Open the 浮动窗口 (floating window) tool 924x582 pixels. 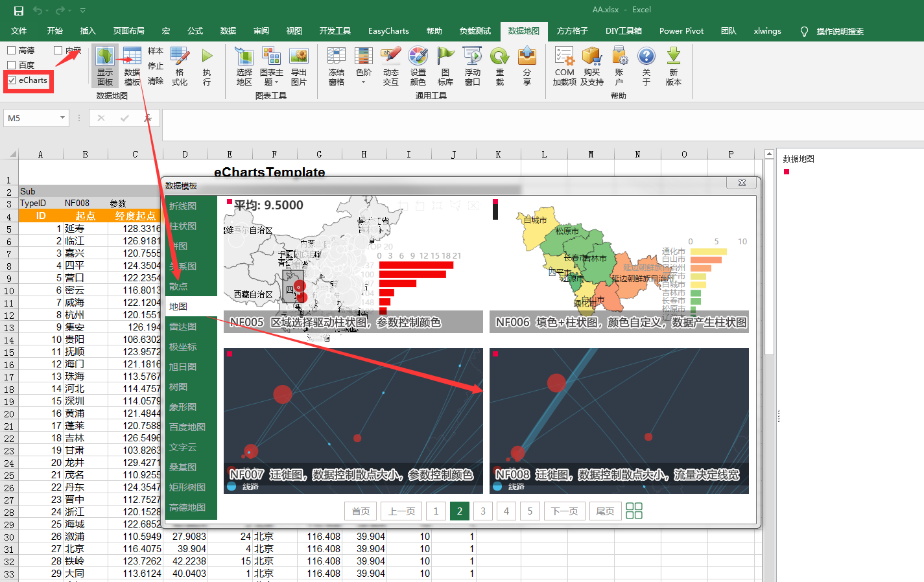[472, 67]
